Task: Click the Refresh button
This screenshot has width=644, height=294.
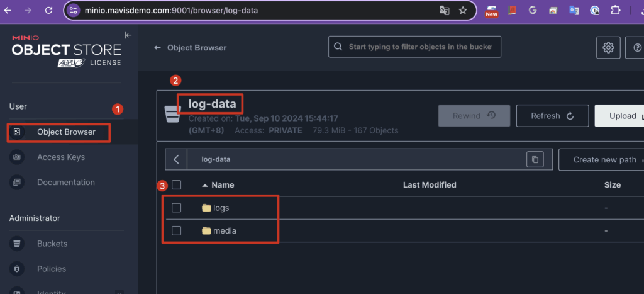Action: pyautogui.click(x=552, y=116)
